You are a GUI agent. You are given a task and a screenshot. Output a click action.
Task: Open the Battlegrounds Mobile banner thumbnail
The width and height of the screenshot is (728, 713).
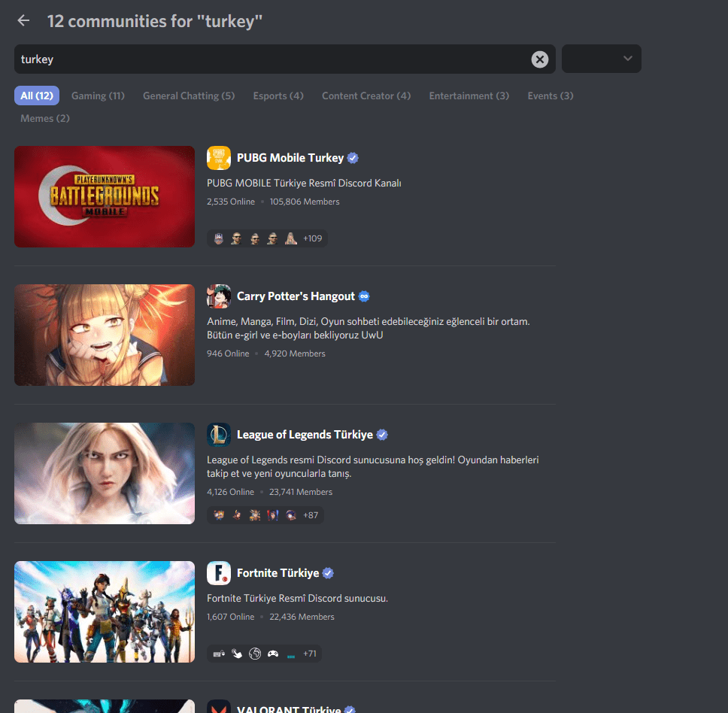104,196
